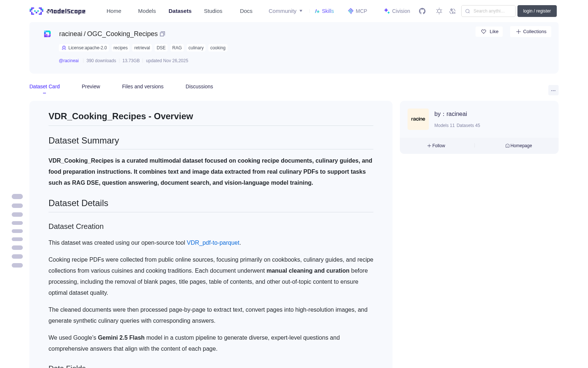Copy dataset name with copy icon
The height and width of the screenshot is (368, 588).
tap(162, 34)
